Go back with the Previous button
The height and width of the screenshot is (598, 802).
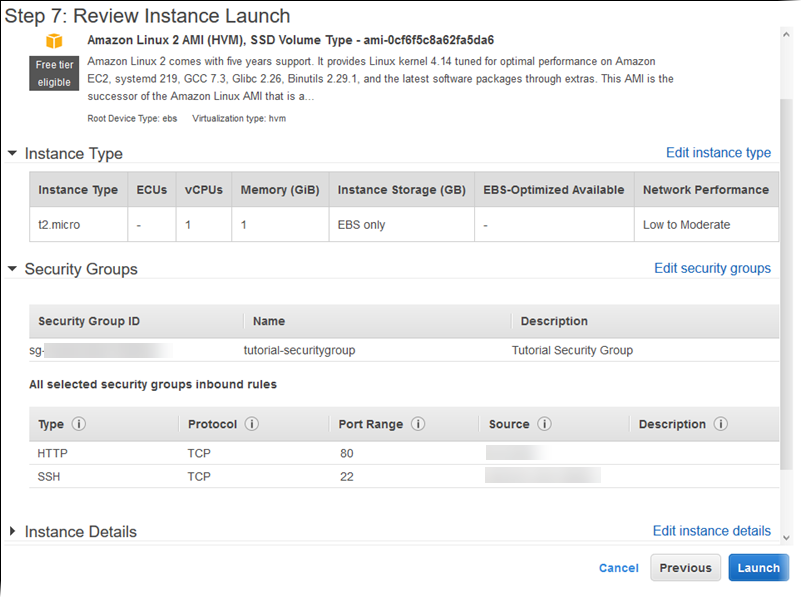tap(685, 568)
